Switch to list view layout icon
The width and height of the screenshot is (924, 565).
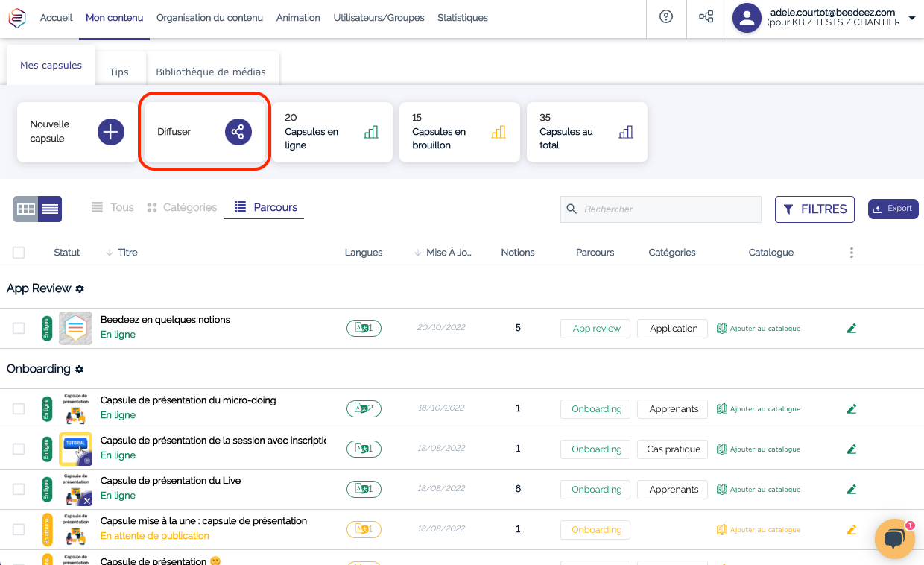50,209
